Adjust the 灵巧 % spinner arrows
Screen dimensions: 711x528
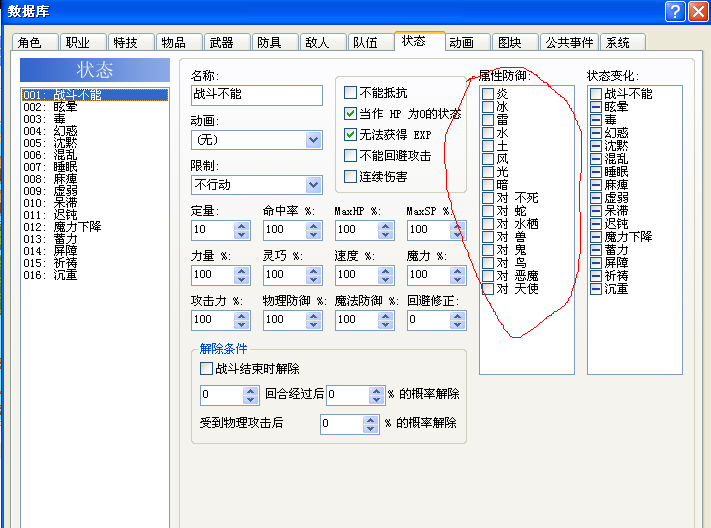click(x=313, y=275)
